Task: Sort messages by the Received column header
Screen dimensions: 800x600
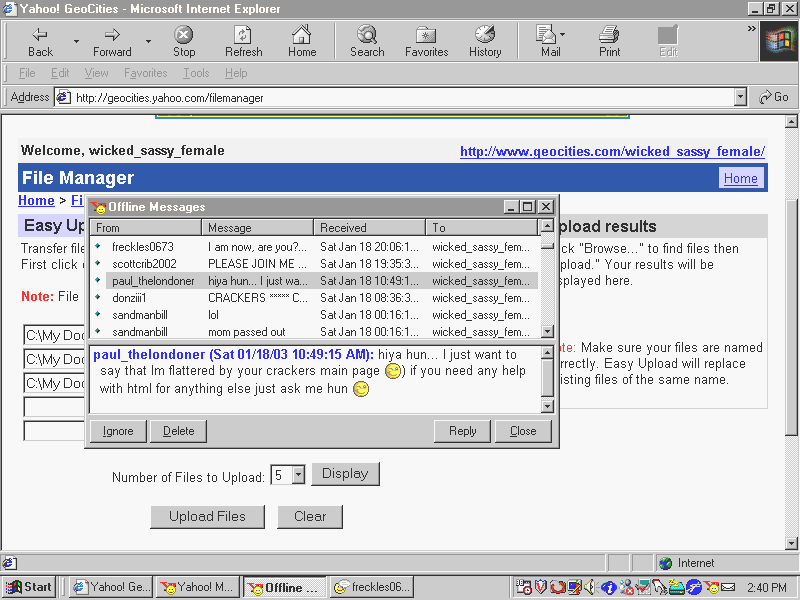Action: [x=369, y=228]
